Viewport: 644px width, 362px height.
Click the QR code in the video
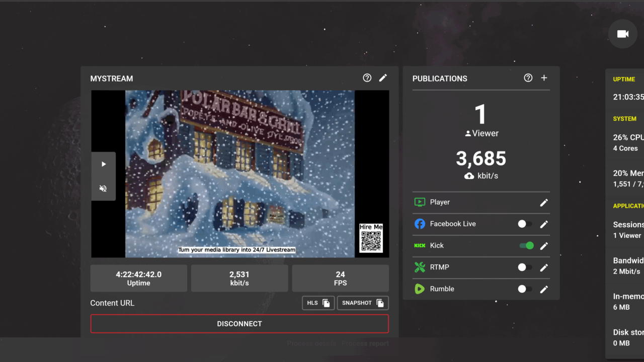[371, 241]
